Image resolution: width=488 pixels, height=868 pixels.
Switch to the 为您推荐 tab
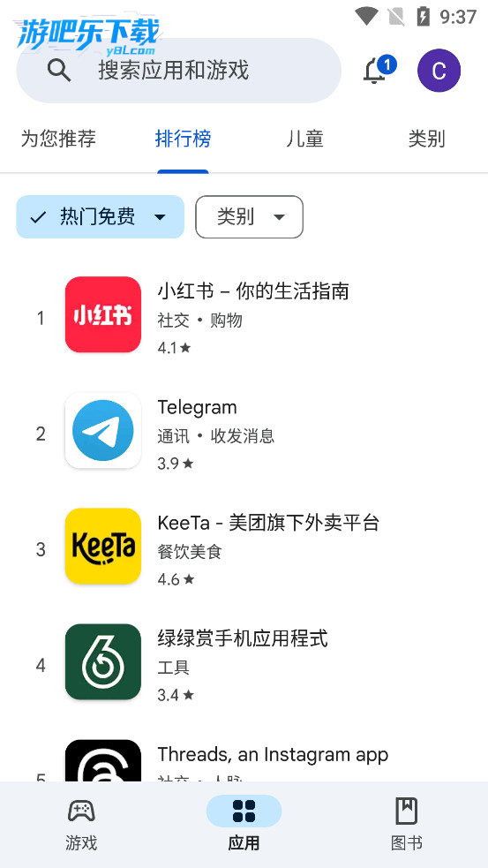[x=58, y=139]
